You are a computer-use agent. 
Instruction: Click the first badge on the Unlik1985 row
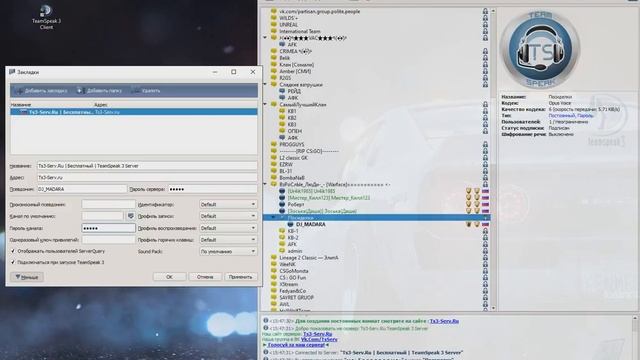469,191
